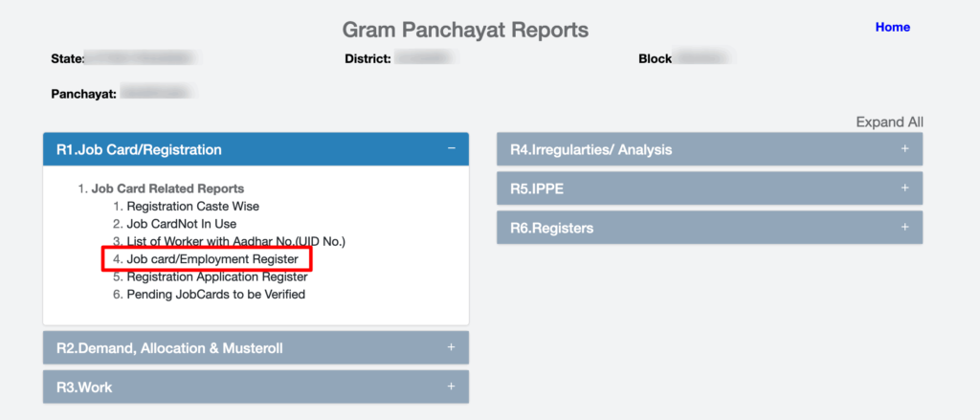Go to the Home link
Viewport: 980px width, 420px height.
pyautogui.click(x=892, y=27)
